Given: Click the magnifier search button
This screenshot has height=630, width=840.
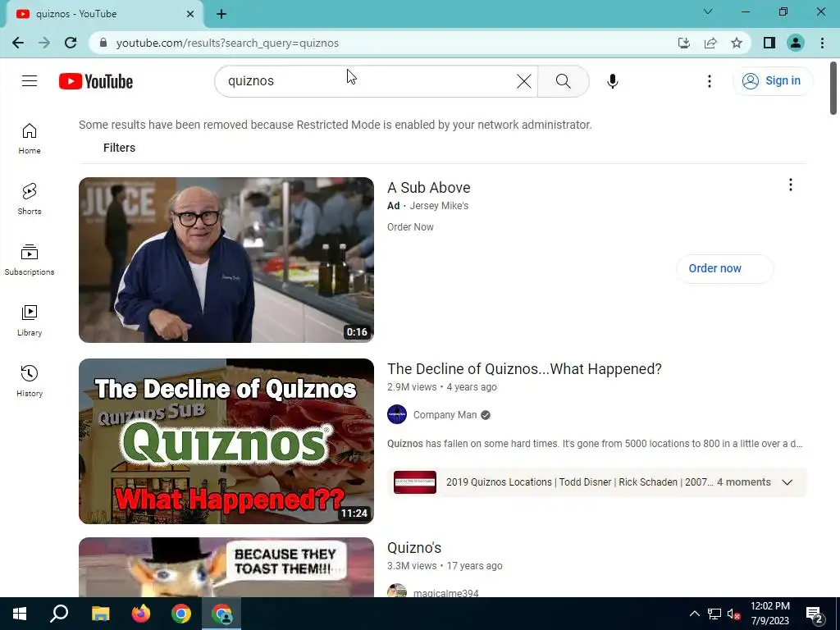Looking at the screenshot, I should (563, 81).
